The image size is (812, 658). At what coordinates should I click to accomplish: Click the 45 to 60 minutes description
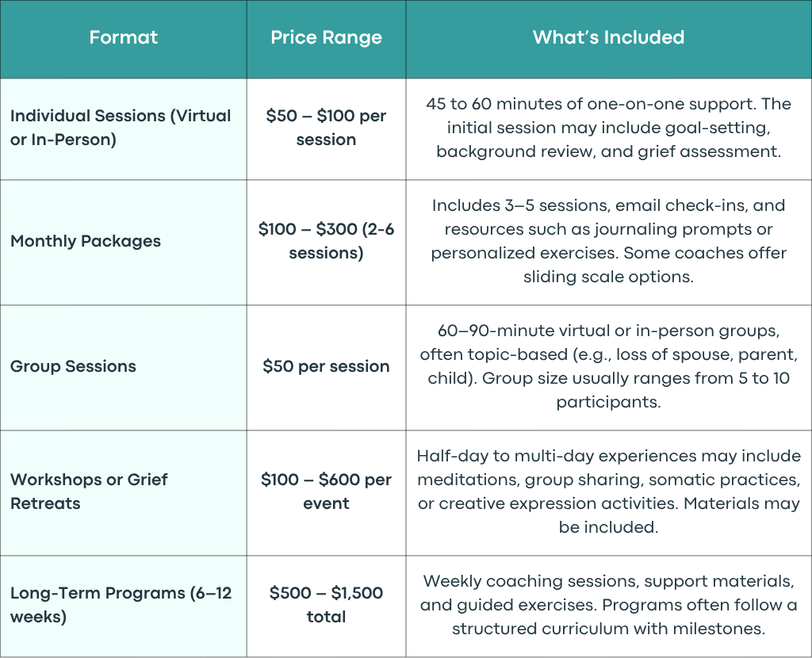pyautogui.click(x=608, y=128)
